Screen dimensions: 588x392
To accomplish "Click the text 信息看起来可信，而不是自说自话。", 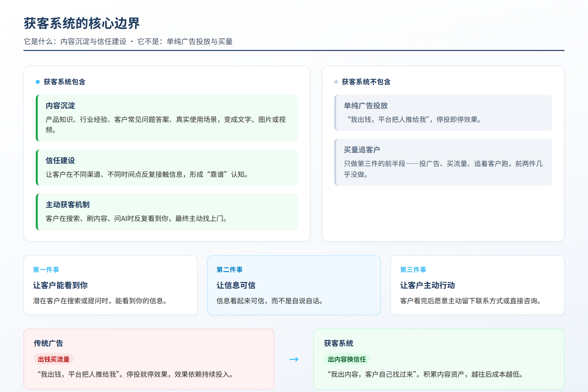I will point(269,301).
